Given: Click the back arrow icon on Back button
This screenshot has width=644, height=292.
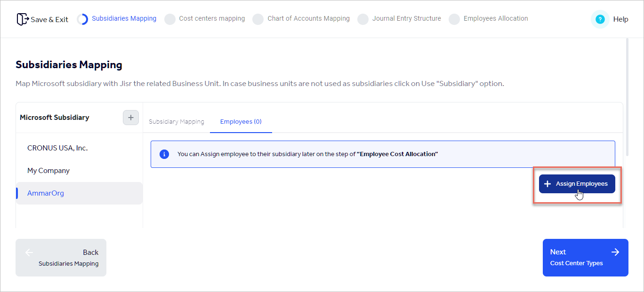Looking at the screenshot, I should (x=29, y=252).
